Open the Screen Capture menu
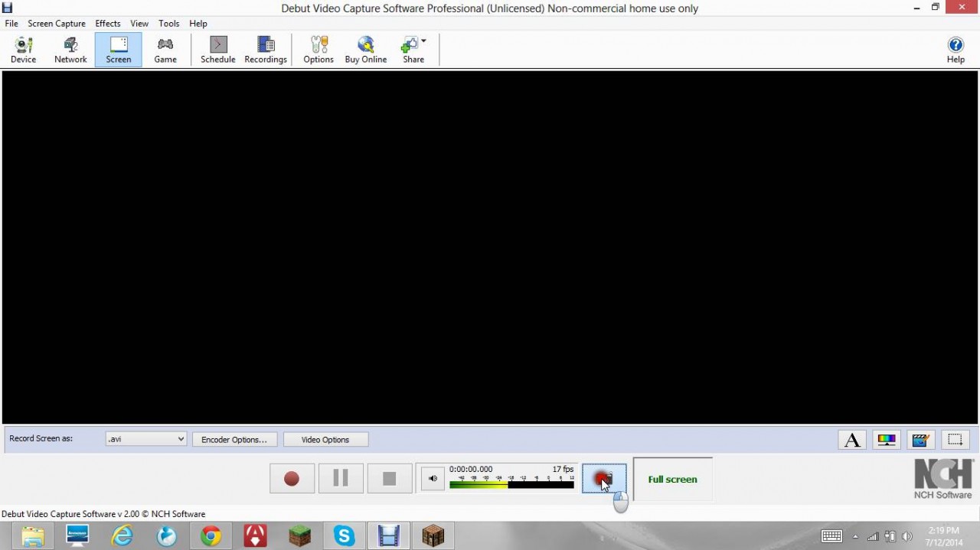The height and width of the screenshot is (550, 980). click(x=57, y=24)
